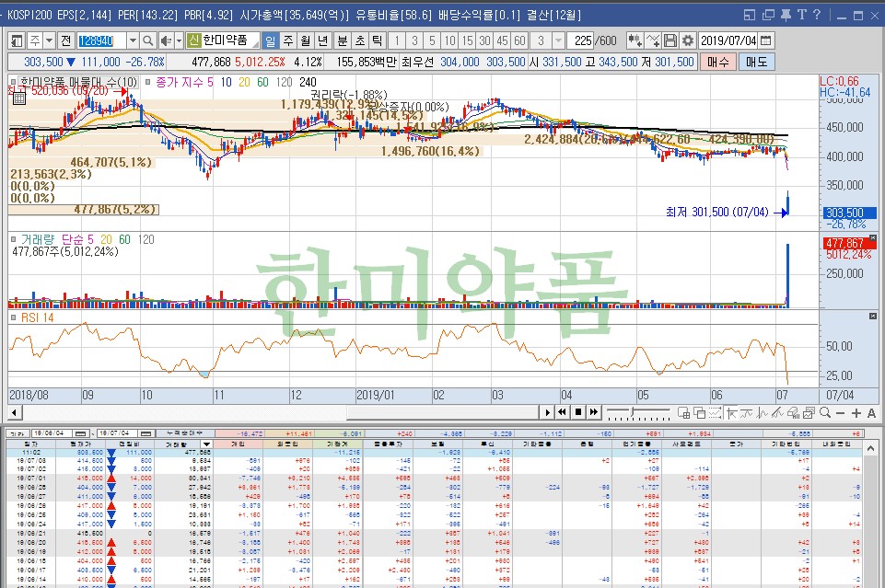Click the 개인 column header
Screen dimensions: 885x588
coord(239,444)
